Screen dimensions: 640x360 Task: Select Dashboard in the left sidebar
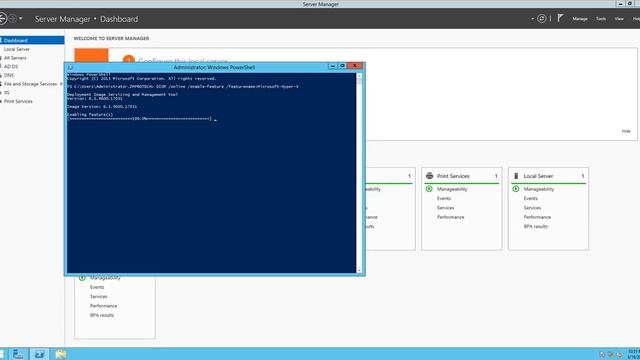click(x=32, y=40)
